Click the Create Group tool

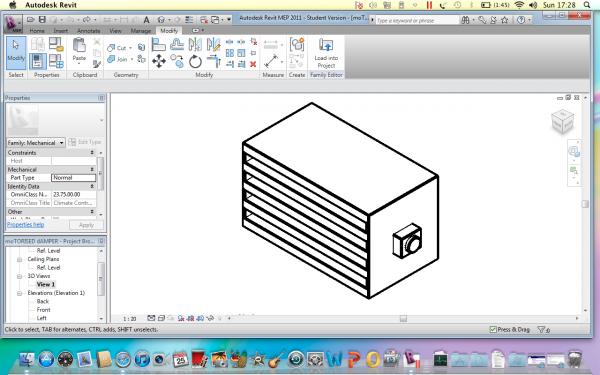coord(297,44)
